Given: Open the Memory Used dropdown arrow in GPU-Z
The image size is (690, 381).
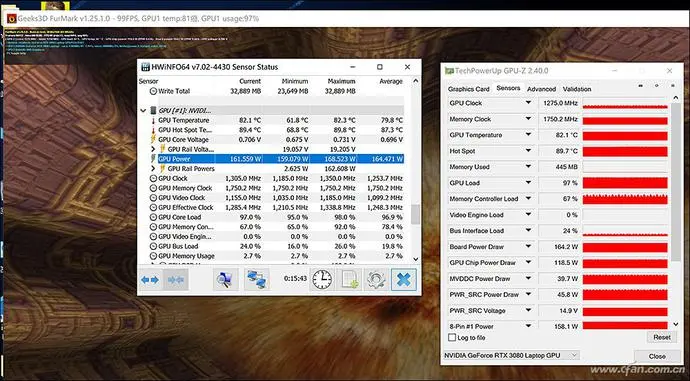Looking at the screenshot, I should pos(528,167).
